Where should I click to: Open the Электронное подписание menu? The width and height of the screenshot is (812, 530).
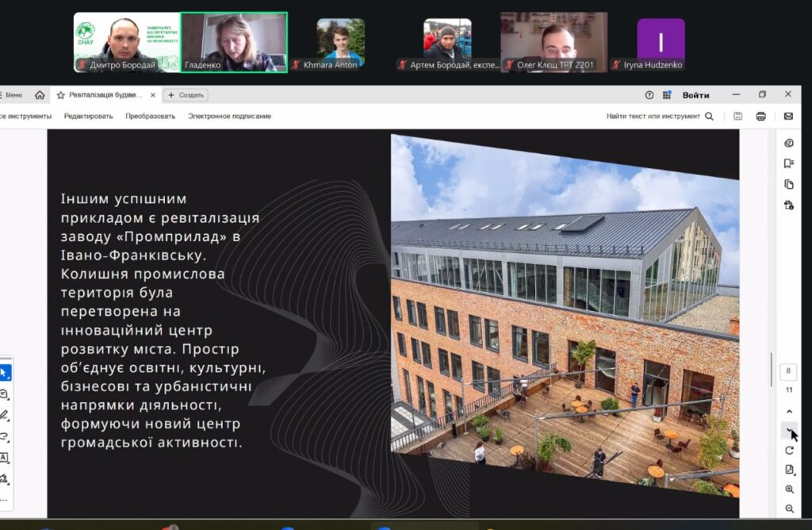click(229, 116)
